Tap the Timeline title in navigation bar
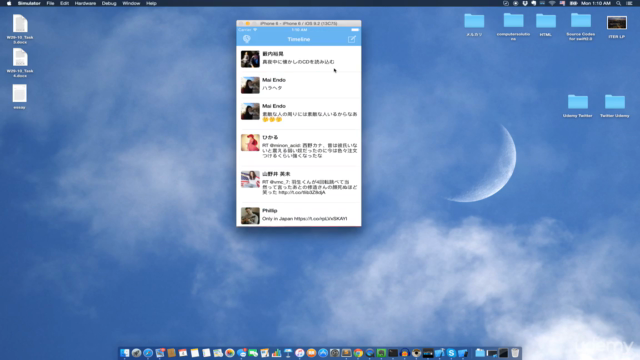Viewport: 640px width, 360px height. click(299, 39)
